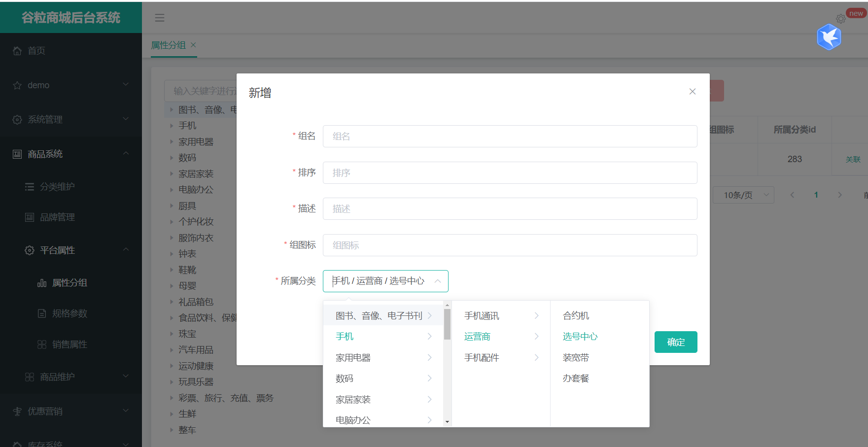This screenshot has width=868, height=447.
Task: Choose 手机通讯 in the second cascader column
Action: click(x=501, y=316)
